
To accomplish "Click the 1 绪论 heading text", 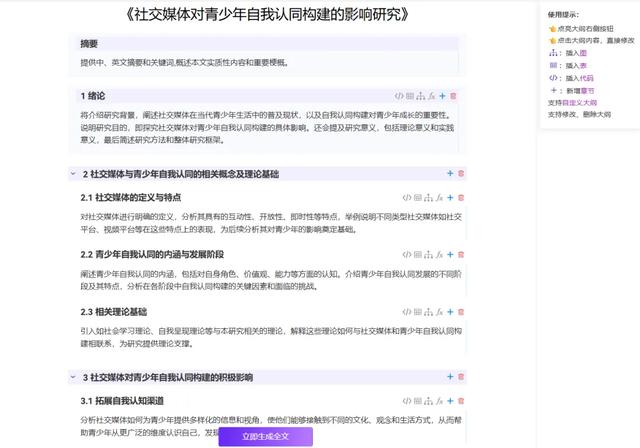I will coord(93,96).
